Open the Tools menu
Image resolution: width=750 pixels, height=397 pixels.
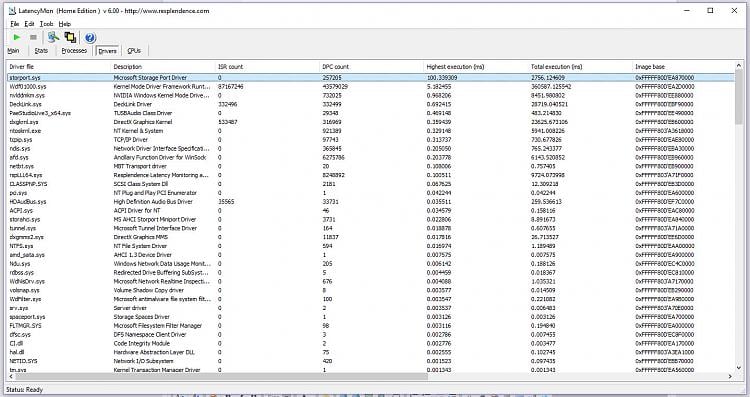pyautogui.click(x=46, y=23)
